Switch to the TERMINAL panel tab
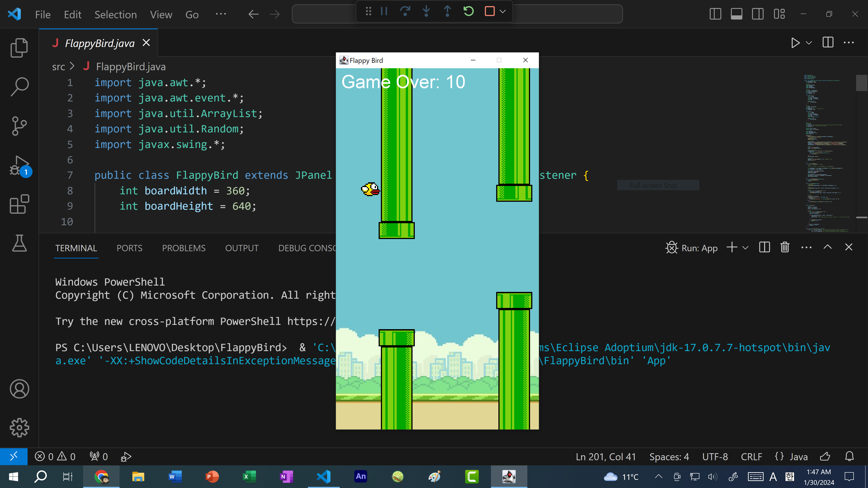This screenshot has height=488, width=868. [x=76, y=248]
